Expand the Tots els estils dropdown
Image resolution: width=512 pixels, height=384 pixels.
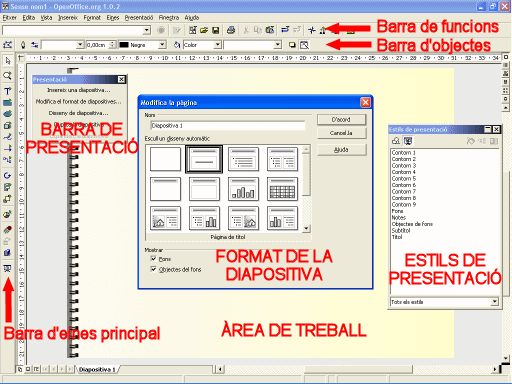coord(495,302)
